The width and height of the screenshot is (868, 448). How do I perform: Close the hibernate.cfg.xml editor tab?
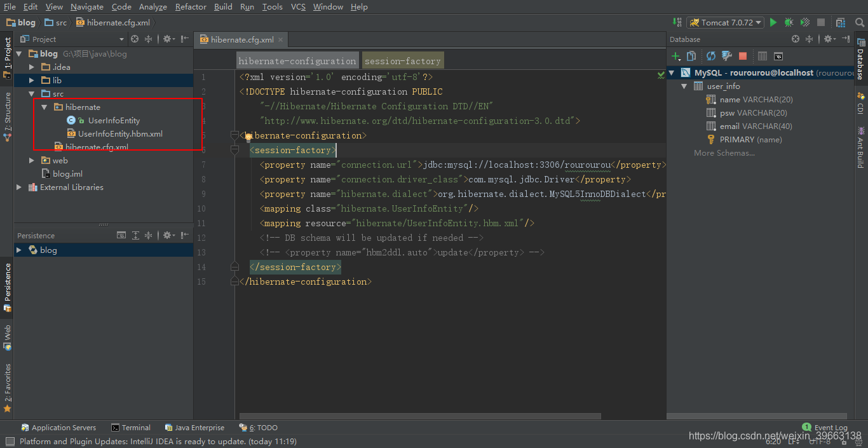coord(281,39)
